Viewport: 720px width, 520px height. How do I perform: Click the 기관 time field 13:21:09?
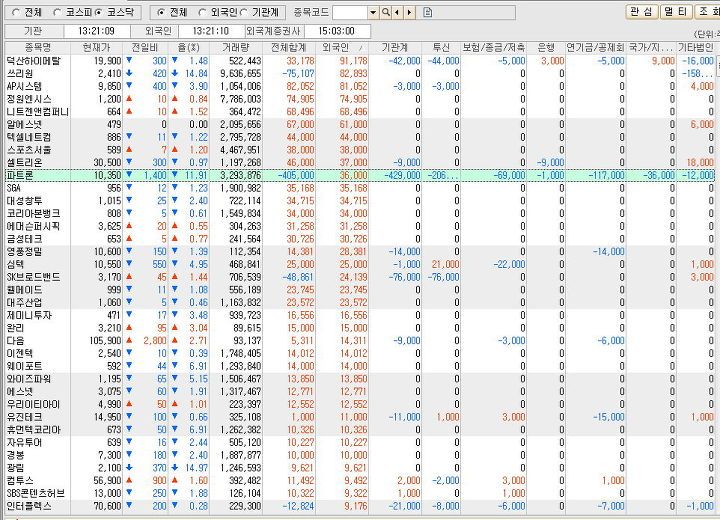[x=96, y=31]
